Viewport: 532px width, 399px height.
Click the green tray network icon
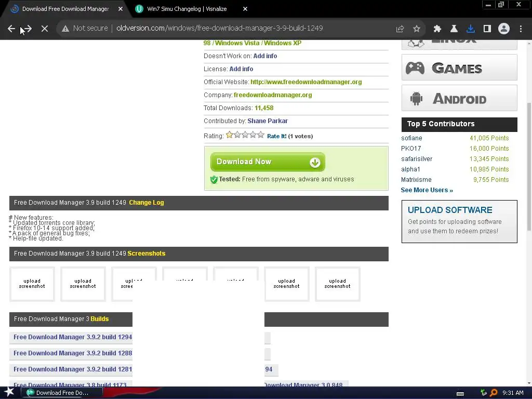click(484, 393)
